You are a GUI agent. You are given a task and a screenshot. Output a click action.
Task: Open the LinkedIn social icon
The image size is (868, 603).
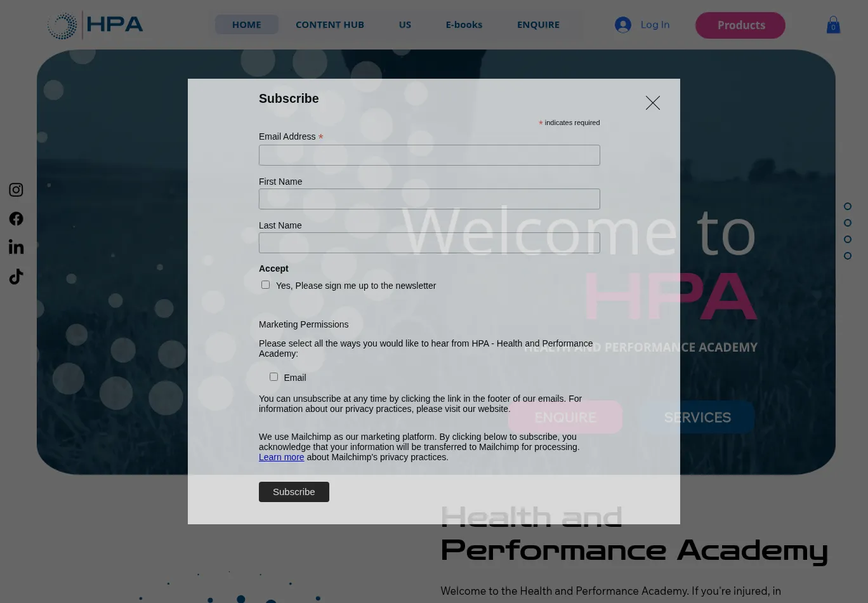tap(16, 247)
